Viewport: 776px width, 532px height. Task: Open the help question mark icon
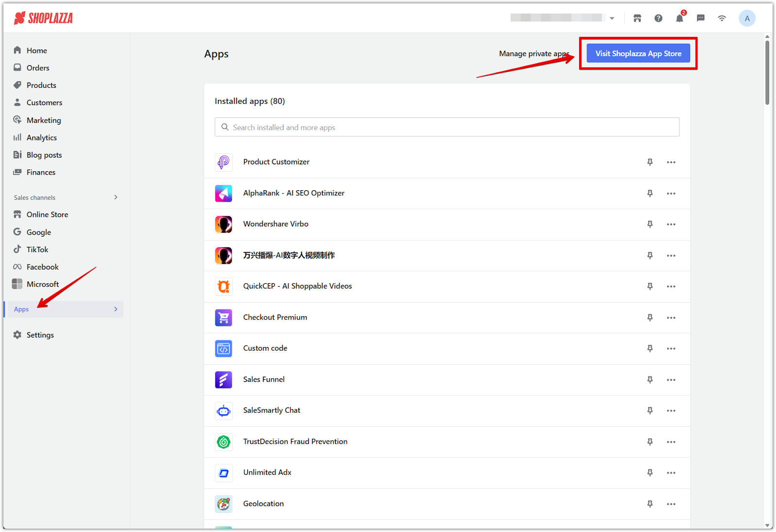pyautogui.click(x=658, y=18)
